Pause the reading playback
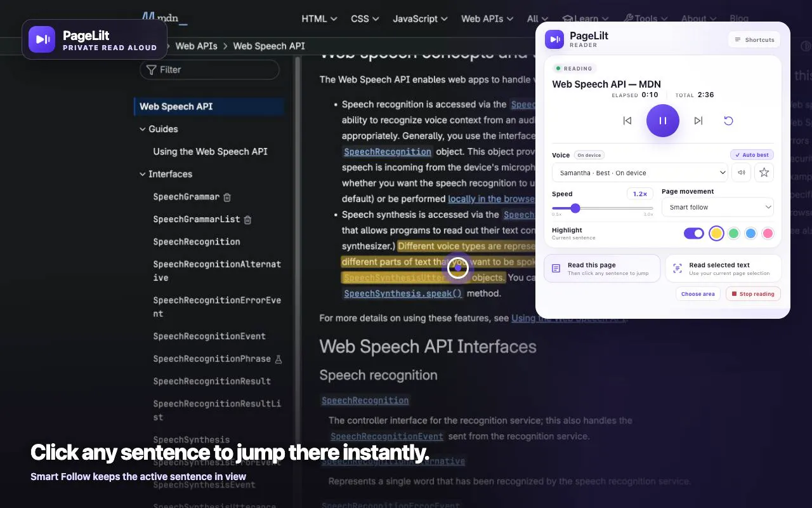This screenshot has width=812, height=508. (x=662, y=121)
